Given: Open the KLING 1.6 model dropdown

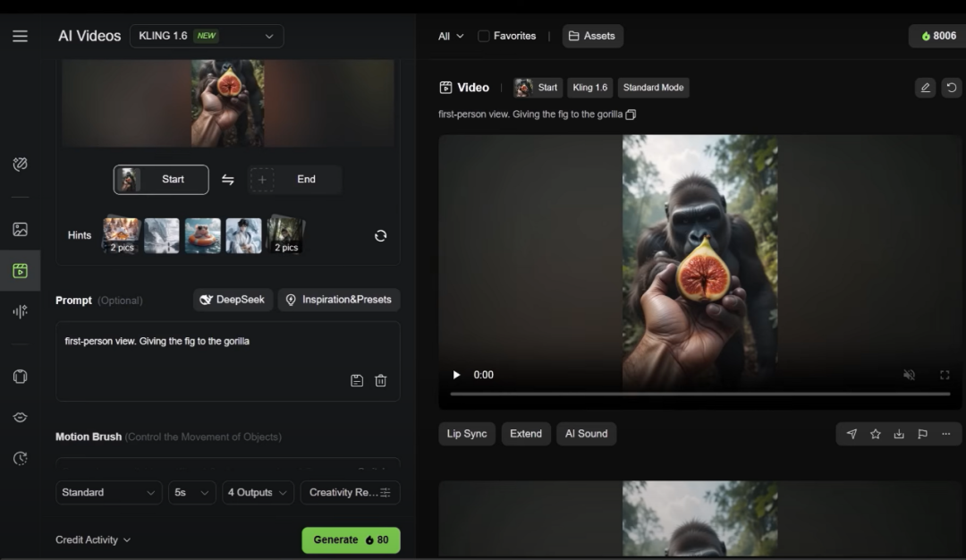Looking at the screenshot, I should coord(207,36).
